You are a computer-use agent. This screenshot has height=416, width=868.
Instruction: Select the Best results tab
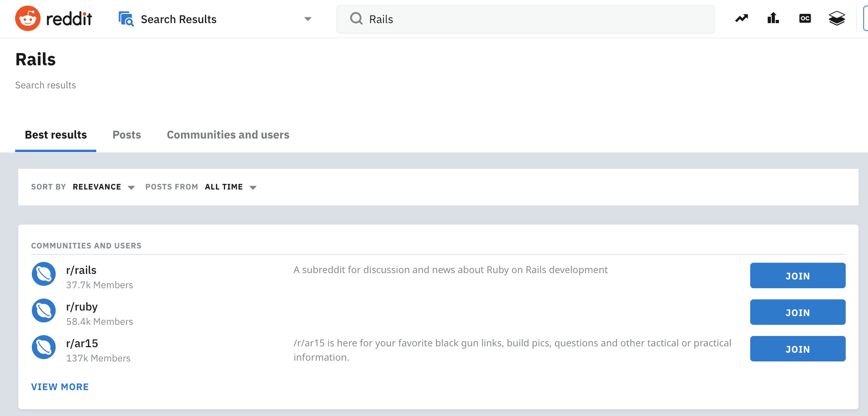56,135
